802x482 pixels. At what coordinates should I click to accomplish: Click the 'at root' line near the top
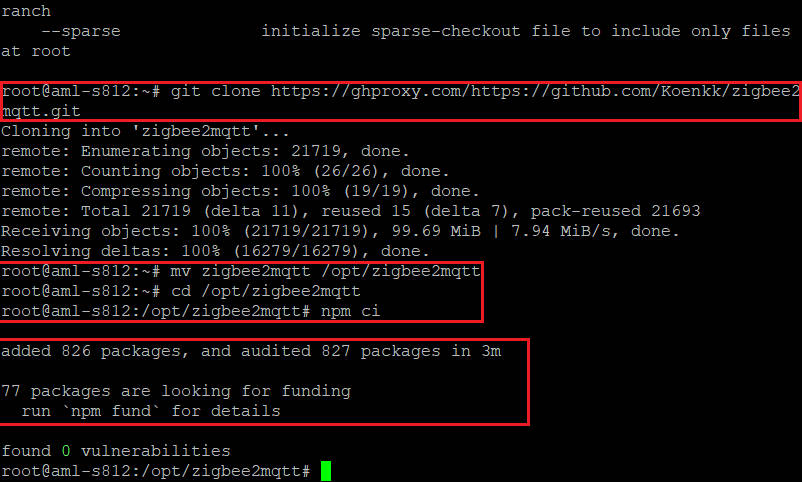point(36,51)
